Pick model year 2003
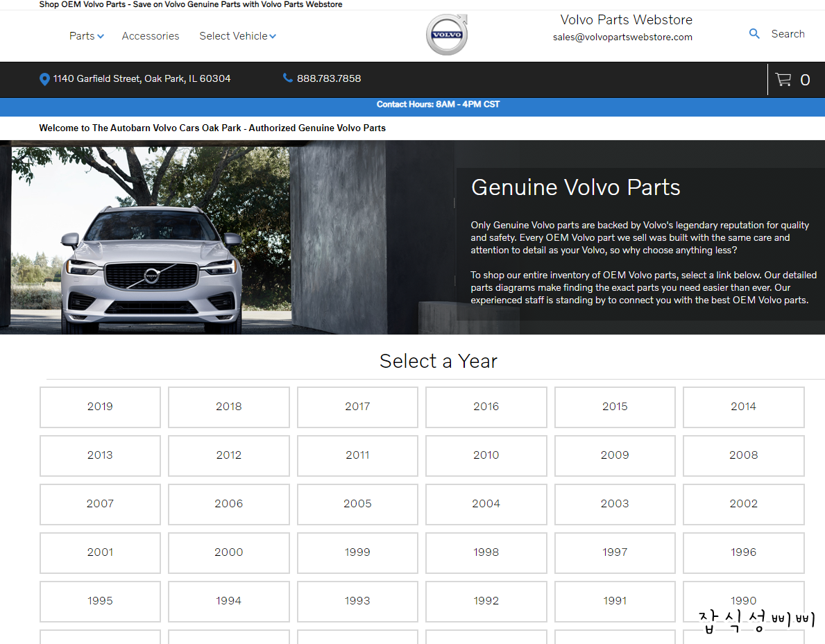The width and height of the screenshot is (825, 644). (x=615, y=504)
